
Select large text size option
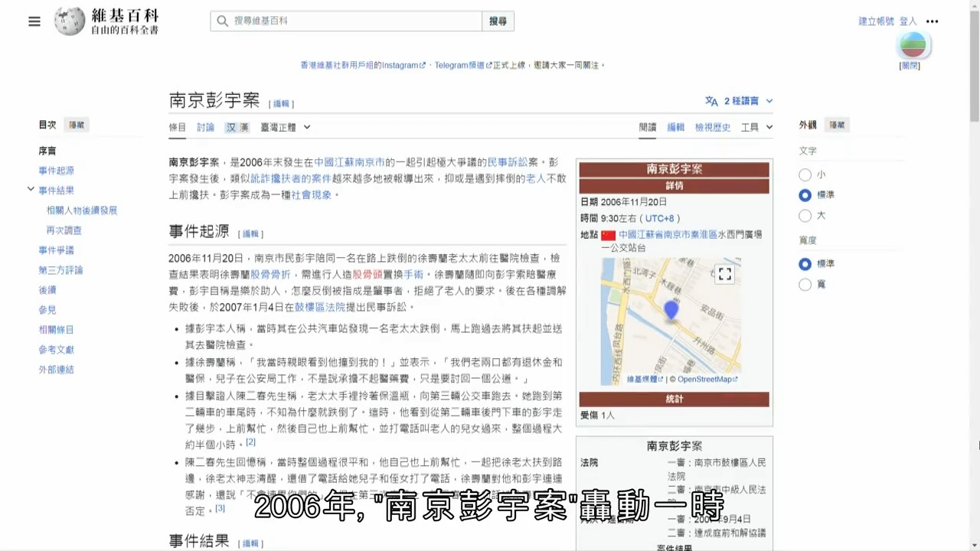pos(805,216)
